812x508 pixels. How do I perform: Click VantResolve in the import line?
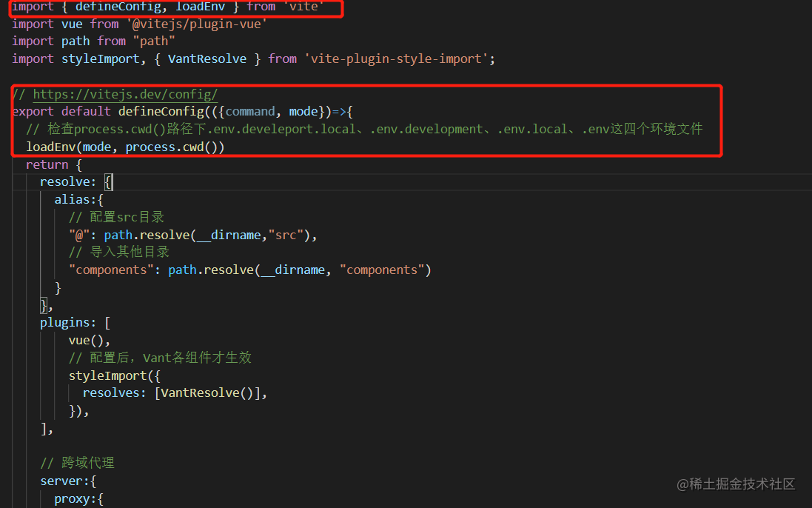pyautogui.click(x=207, y=59)
